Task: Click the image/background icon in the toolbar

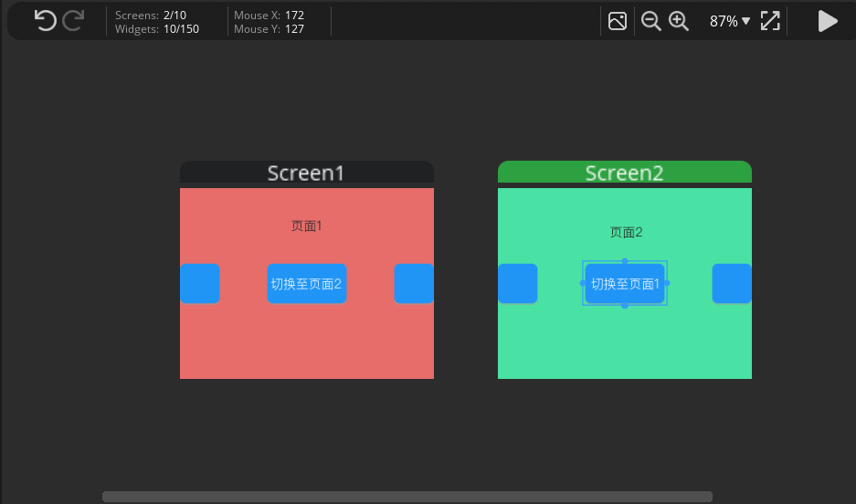Action: click(618, 21)
